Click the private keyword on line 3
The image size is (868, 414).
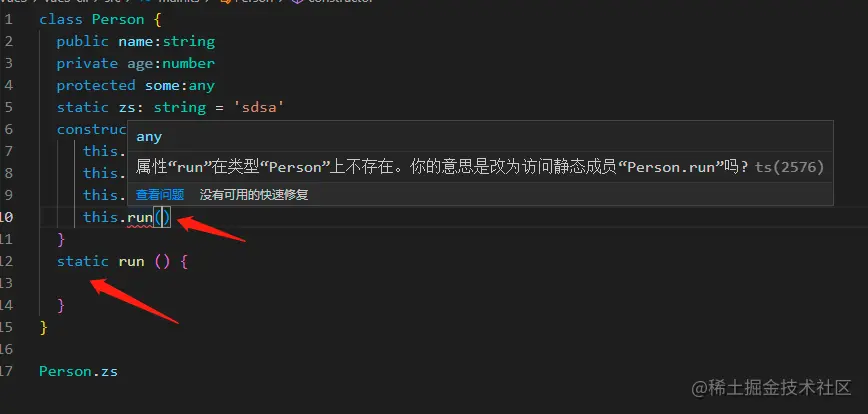87,63
